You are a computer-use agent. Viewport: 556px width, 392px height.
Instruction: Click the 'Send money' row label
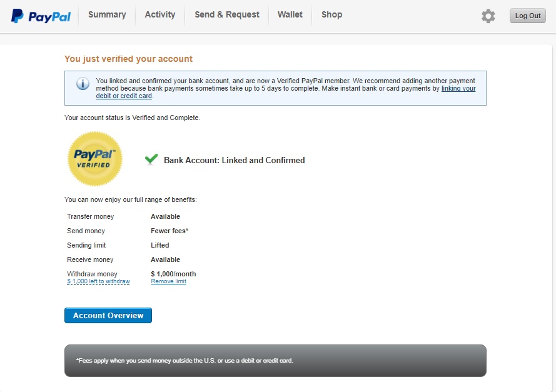(86, 231)
